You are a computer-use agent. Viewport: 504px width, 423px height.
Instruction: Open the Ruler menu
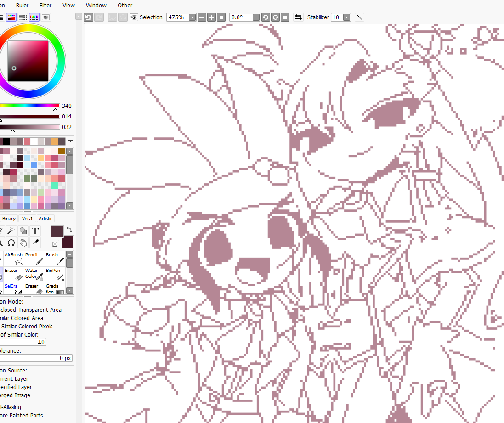point(22,5)
